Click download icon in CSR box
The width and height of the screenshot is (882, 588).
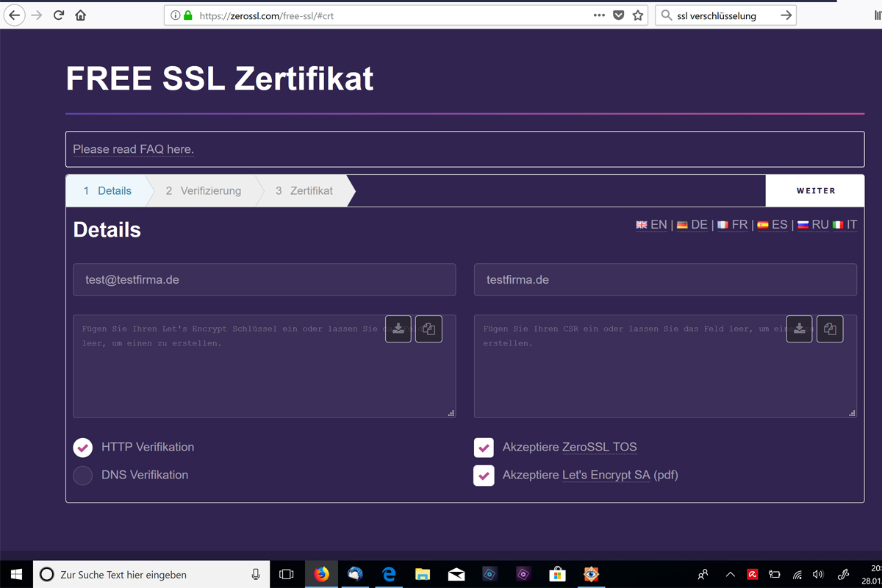point(800,329)
